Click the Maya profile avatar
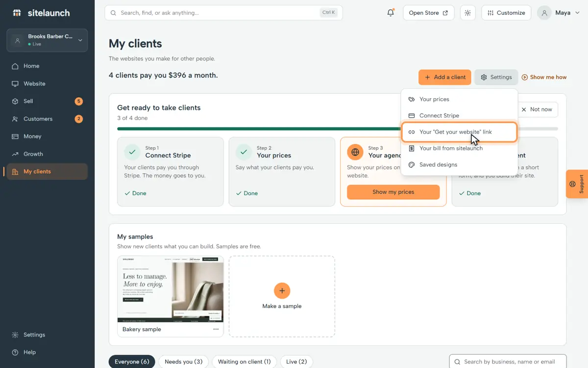Screen dimensions: 588x368 (x=544, y=13)
